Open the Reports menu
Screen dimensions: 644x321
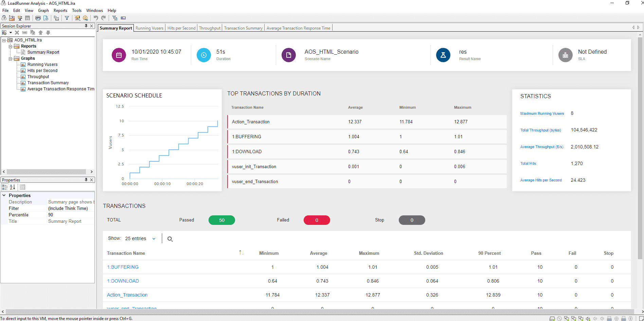point(60,11)
